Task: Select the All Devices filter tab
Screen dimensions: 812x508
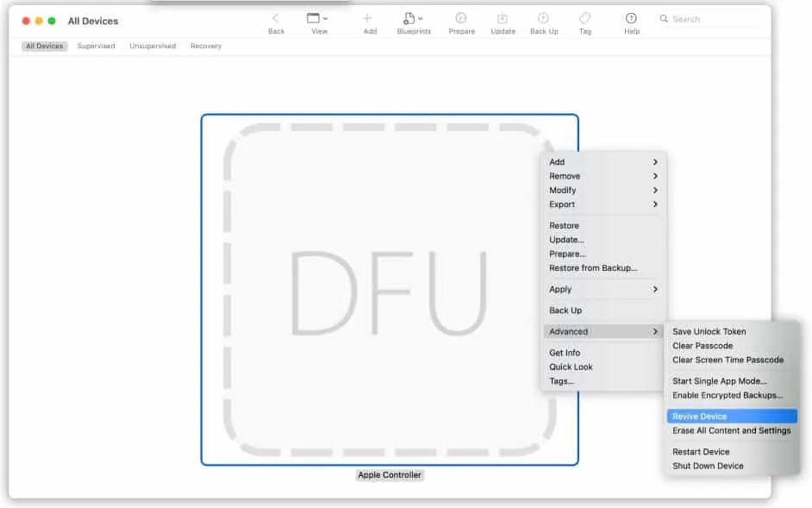Action: pos(45,46)
